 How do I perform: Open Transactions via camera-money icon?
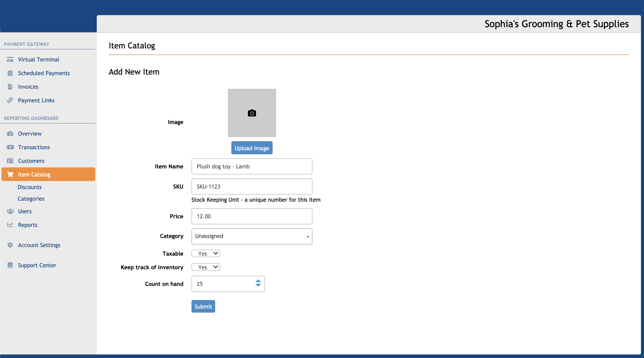coord(10,147)
